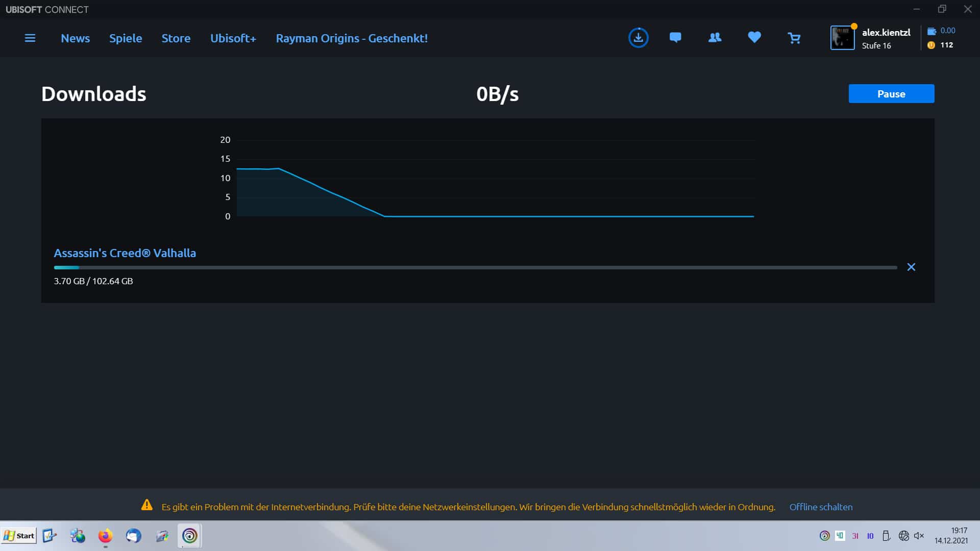Click the connection warning triangle icon

(147, 505)
